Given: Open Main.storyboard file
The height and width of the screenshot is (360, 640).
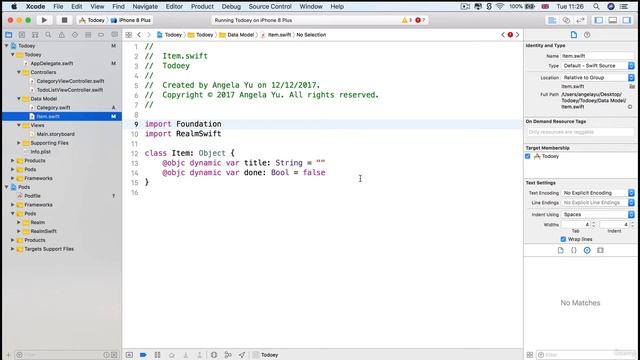Looking at the screenshot, I should click(x=56, y=134).
